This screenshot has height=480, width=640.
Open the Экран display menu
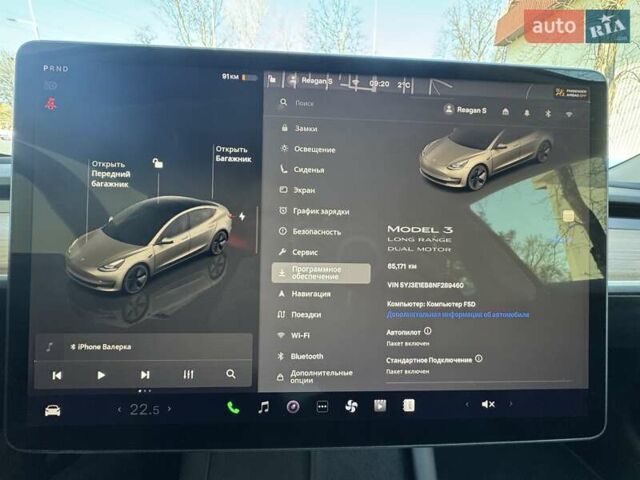click(297, 190)
